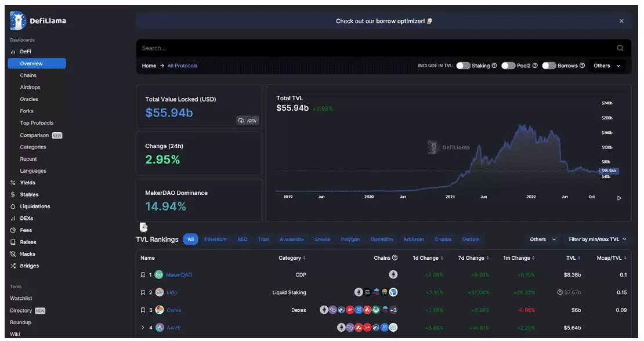Click the search magnifier icon
Screen dimensions: 644x341
coord(620,48)
